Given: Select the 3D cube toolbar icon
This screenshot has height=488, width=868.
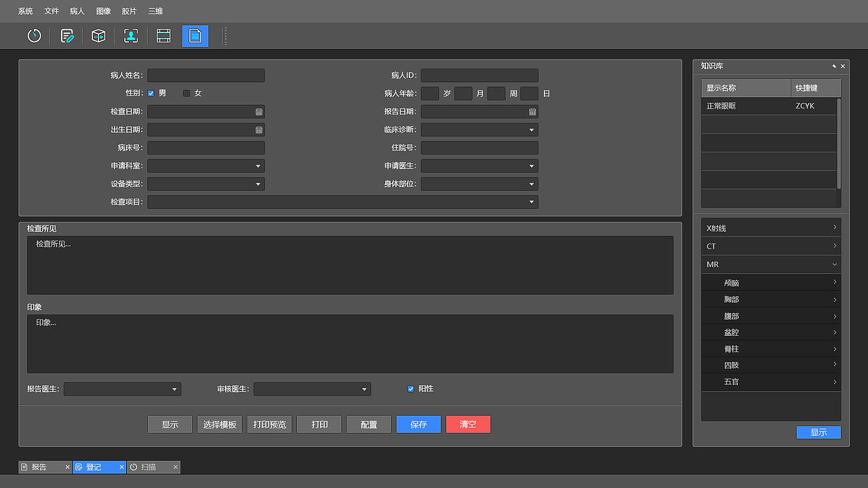Looking at the screenshot, I should click(99, 36).
